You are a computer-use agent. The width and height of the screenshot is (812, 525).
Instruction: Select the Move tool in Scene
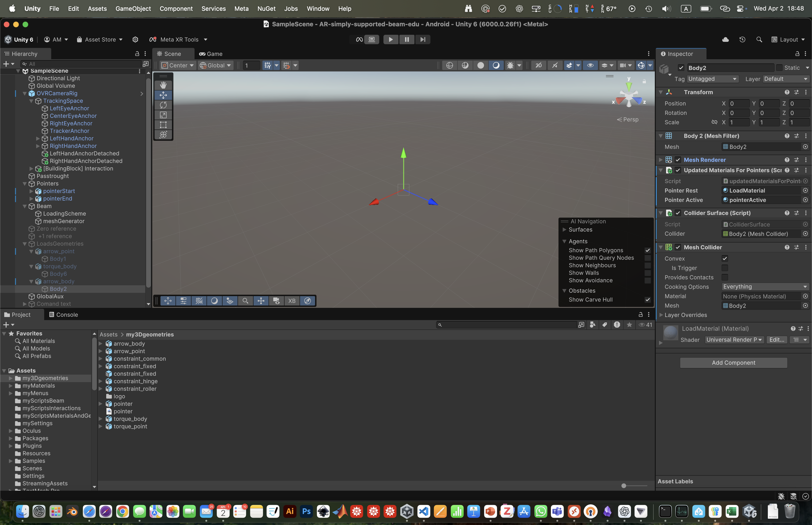click(x=163, y=95)
